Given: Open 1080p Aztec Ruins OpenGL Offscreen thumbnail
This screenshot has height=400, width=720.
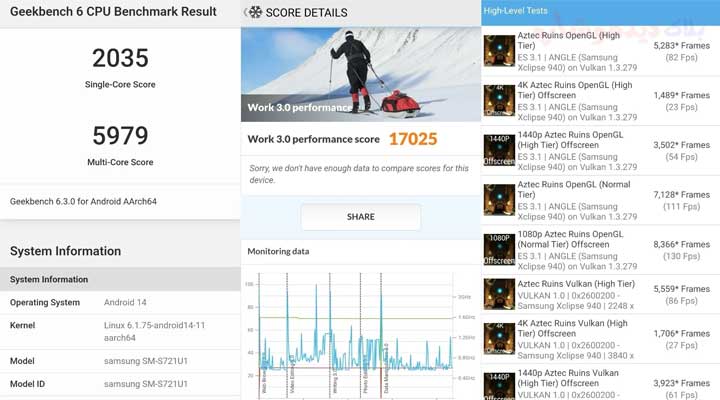Looking at the screenshot, I should [x=499, y=249].
